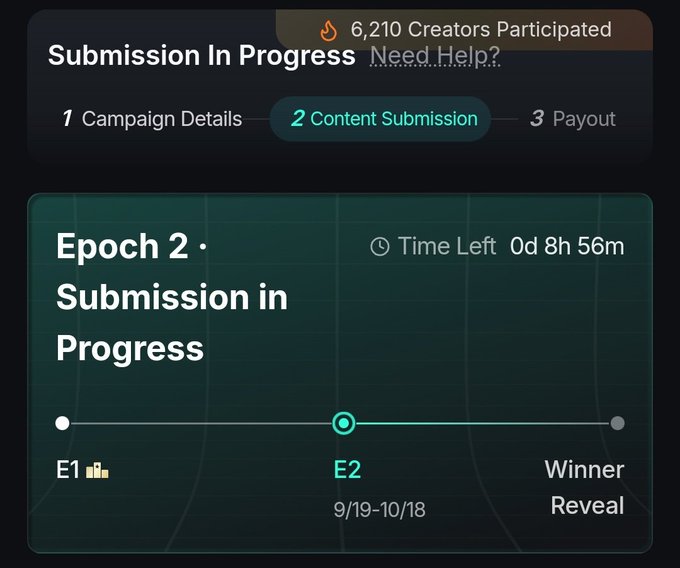Select the Content Submission step

tap(380, 119)
